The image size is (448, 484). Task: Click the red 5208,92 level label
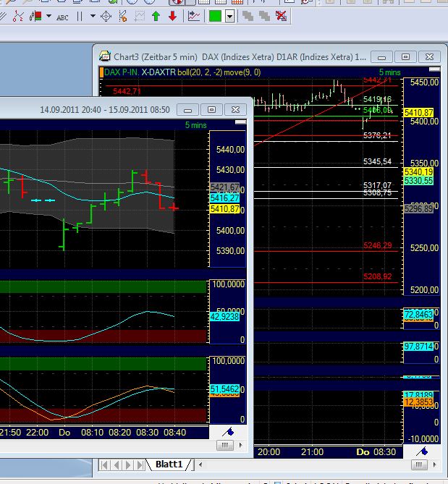tap(377, 276)
